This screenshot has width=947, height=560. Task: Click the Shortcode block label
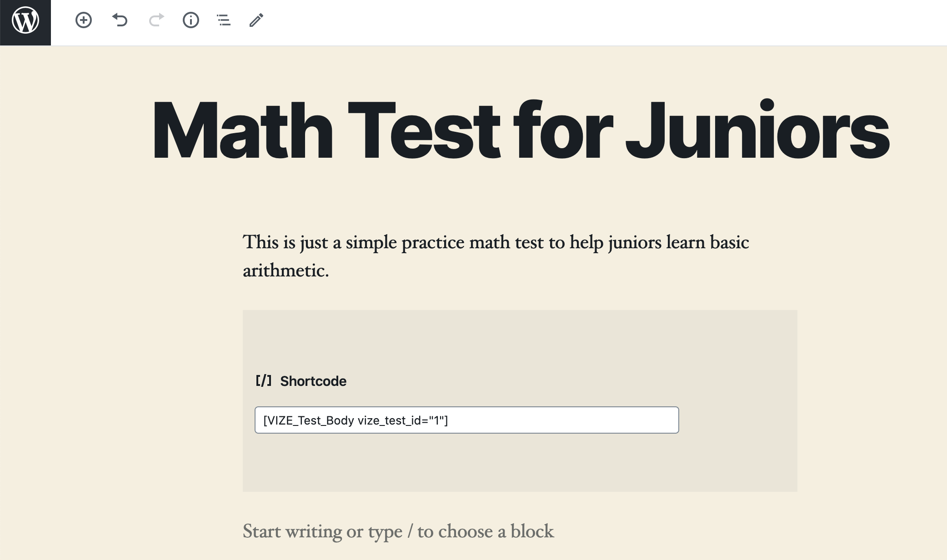pyautogui.click(x=313, y=381)
